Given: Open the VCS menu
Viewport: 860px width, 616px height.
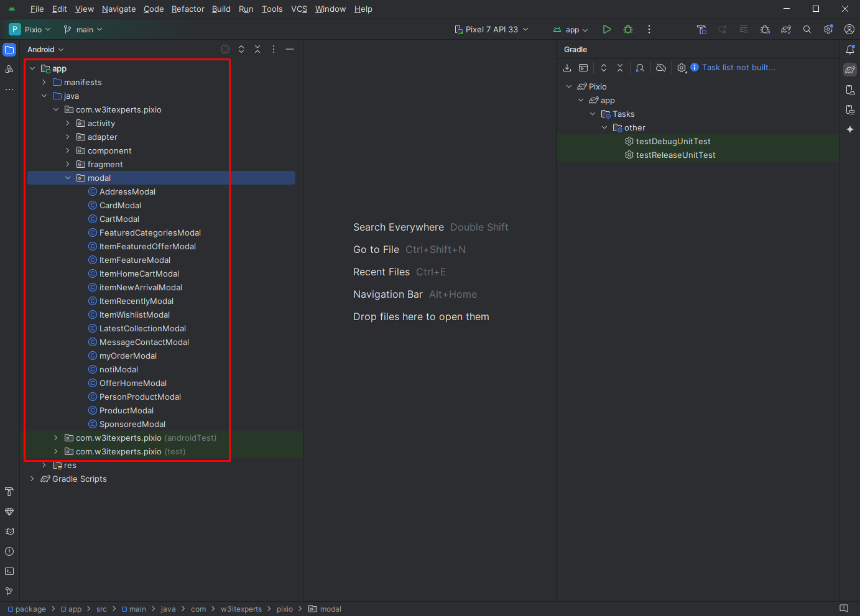Looking at the screenshot, I should click(x=299, y=9).
